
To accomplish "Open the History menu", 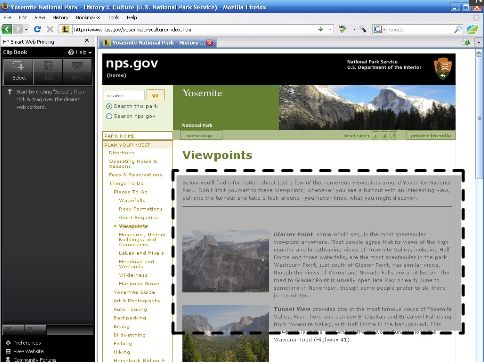I will (x=60, y=17).
